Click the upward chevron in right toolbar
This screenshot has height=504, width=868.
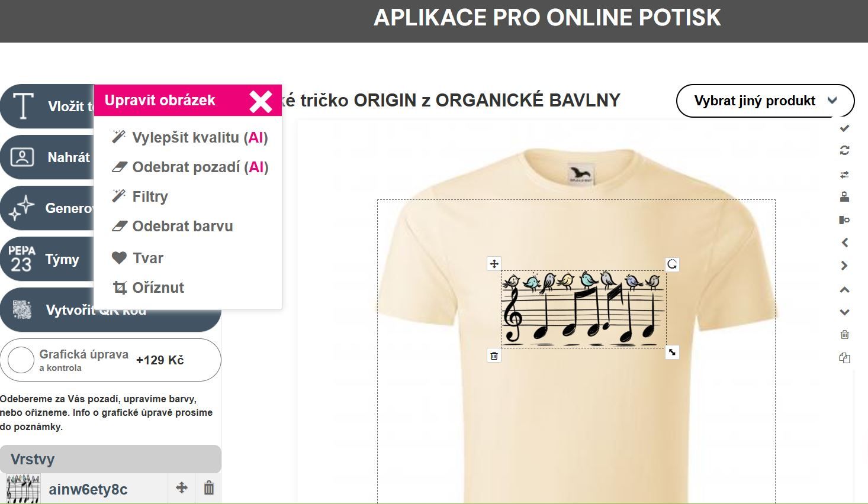click(x=845, y=290)
